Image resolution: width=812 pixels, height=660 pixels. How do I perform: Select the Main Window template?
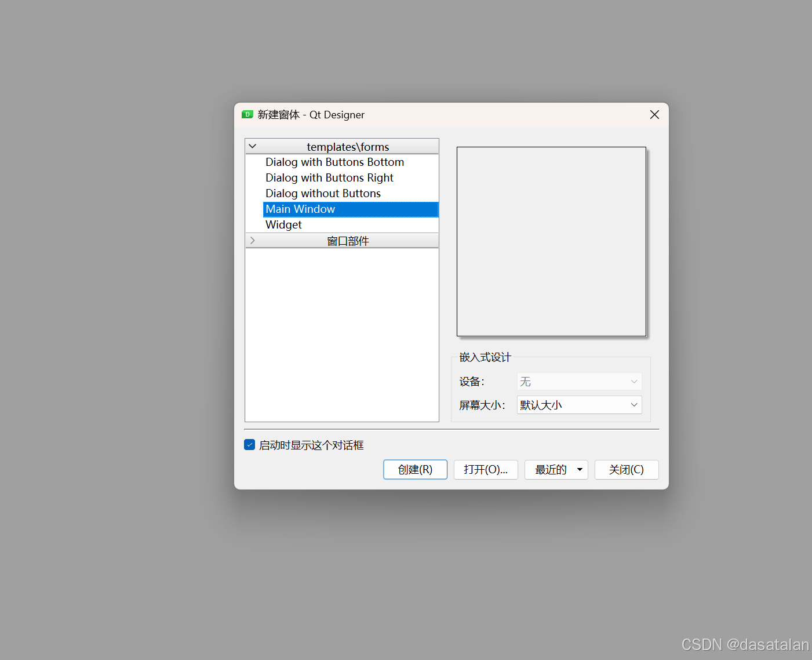(351, 209)
